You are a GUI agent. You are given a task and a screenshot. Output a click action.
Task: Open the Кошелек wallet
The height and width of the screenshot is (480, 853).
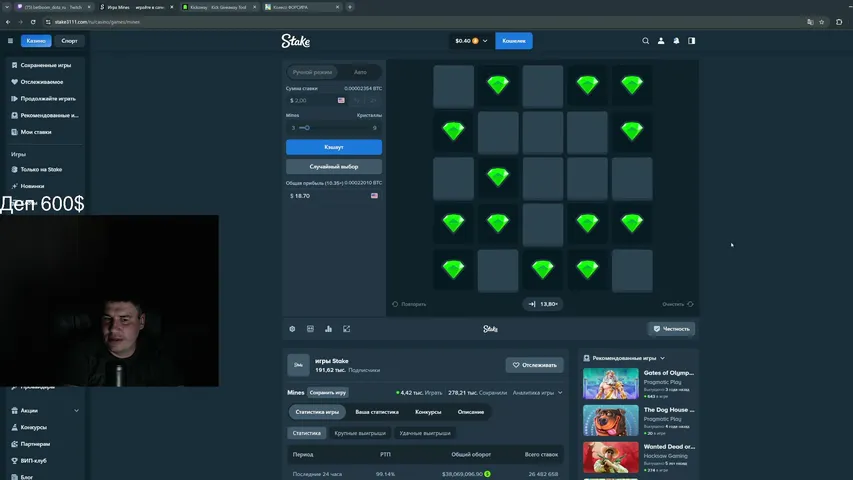(x=514, y=41)
